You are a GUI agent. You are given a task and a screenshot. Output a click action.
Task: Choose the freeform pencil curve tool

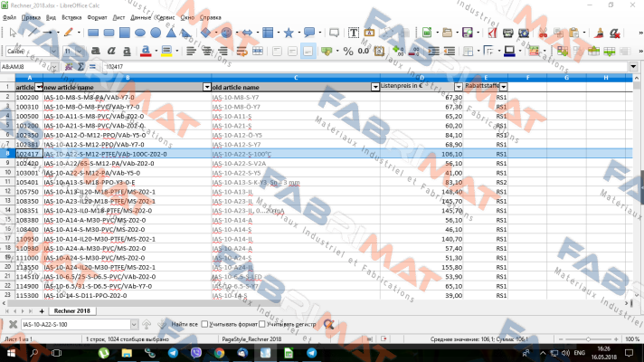click(x=69, y=33)
